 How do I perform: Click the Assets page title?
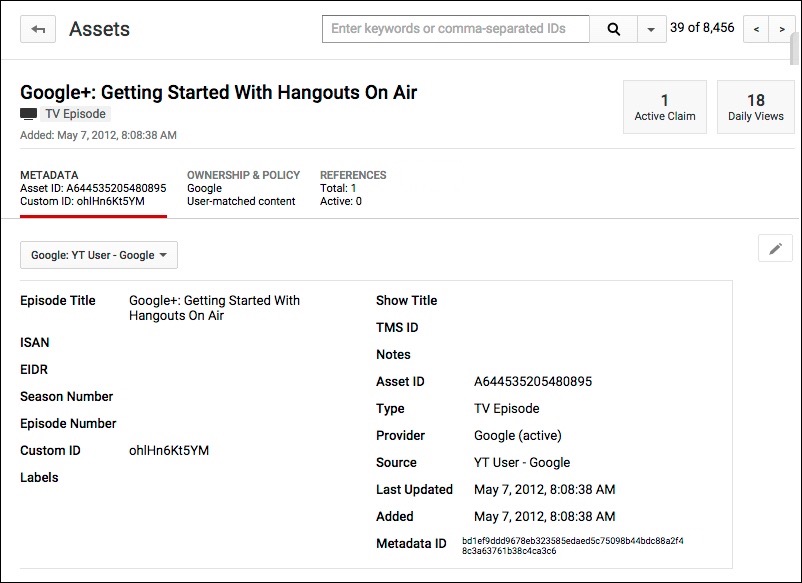(x=99, y=29)
